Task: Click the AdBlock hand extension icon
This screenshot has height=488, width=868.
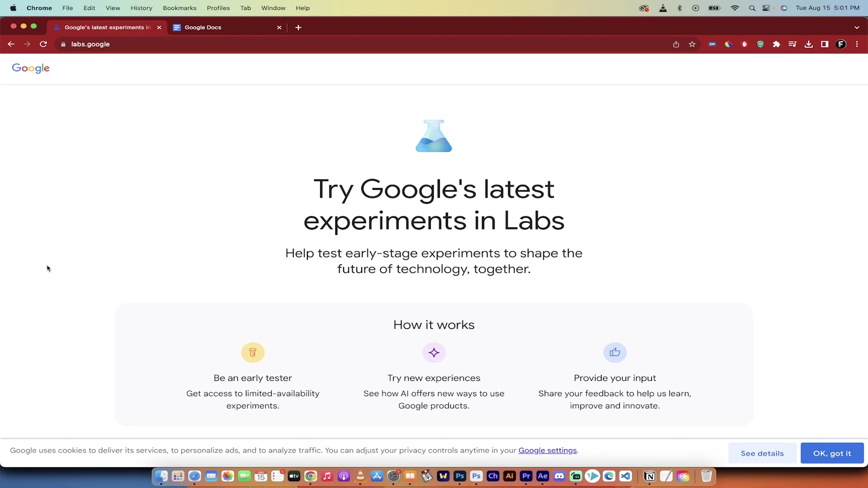Action: click(745, 44)
